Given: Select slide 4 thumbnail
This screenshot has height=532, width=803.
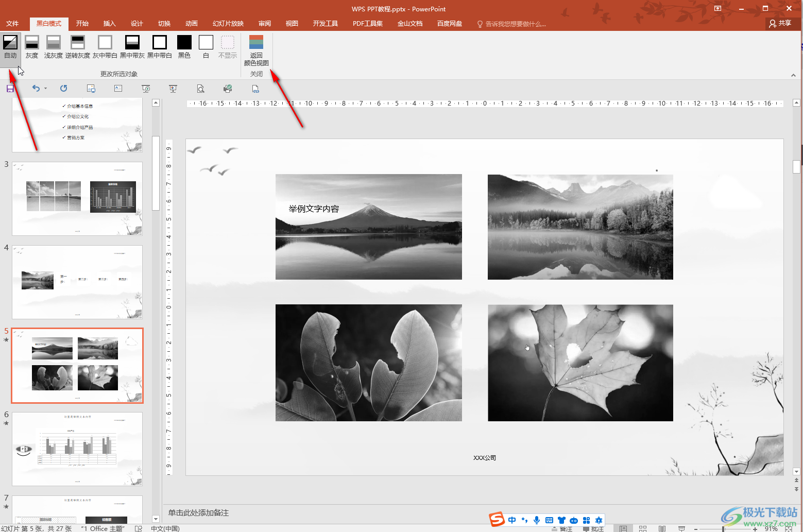Looking at the screenshot, I should 77,282.
